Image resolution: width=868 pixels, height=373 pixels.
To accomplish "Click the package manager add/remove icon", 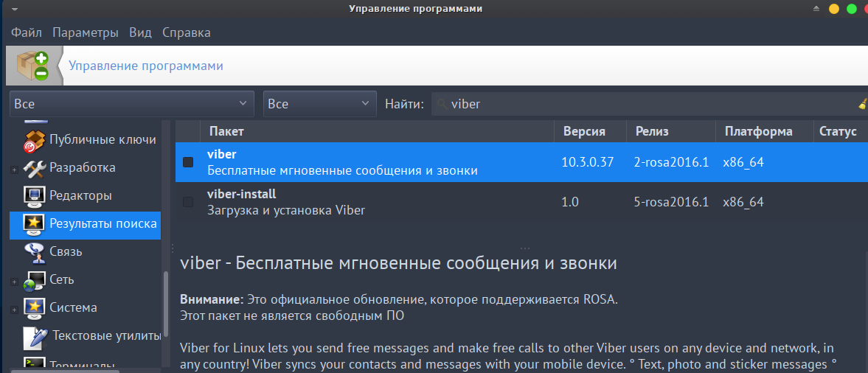I will (x=34, y=66).
